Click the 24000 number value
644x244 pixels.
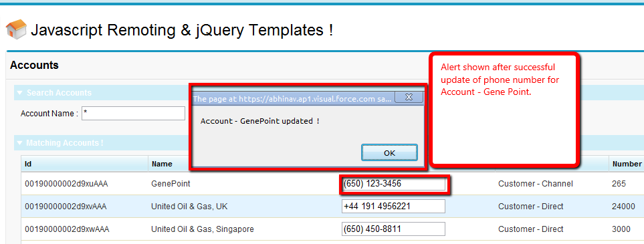point(623,207)
